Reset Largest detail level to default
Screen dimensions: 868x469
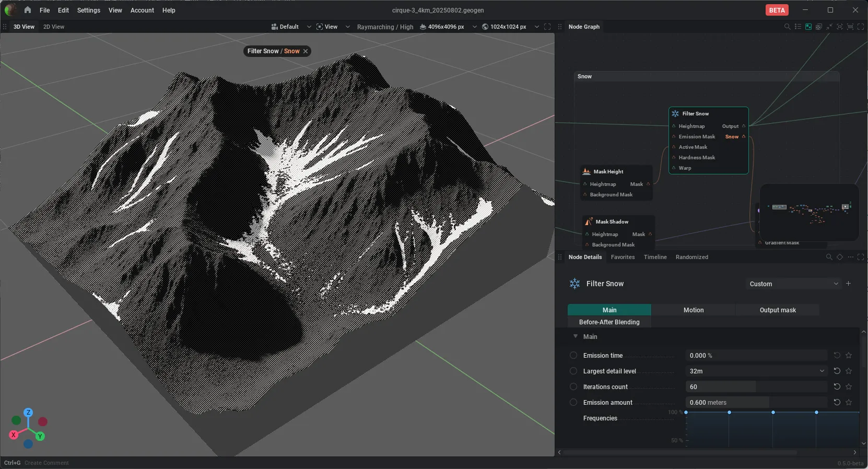pyautogui.click(x=837, y=371)
